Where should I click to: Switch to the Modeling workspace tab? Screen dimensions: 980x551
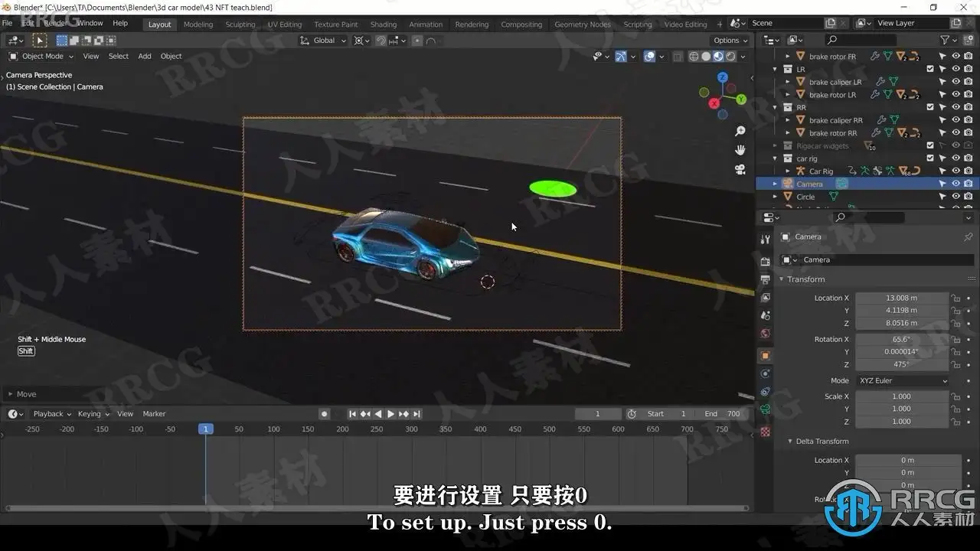pyautogui.click(x=198, y=24)
